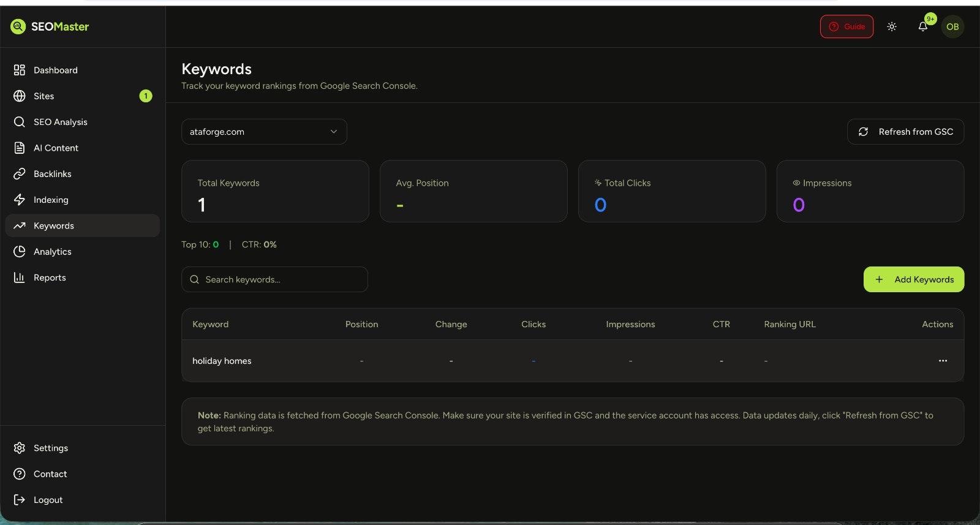Click Refresh from GSC button
980x525 pixels.
(905, 132)
